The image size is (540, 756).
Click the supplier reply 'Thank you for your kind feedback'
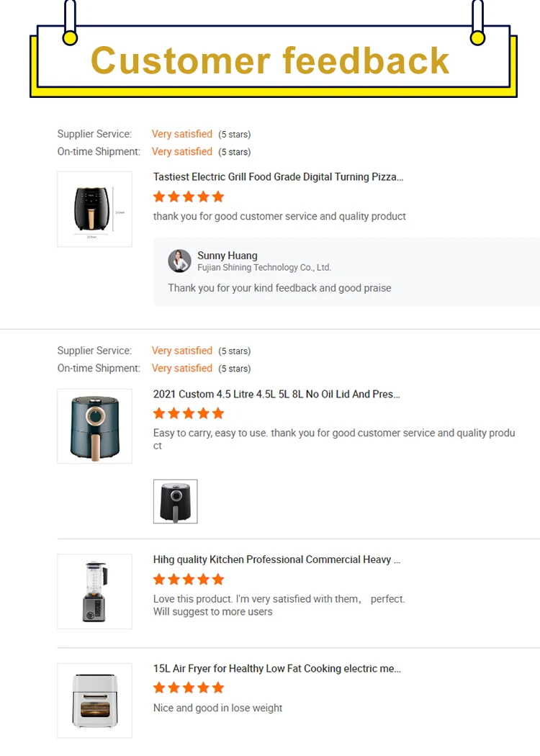pyautogui.click(x=279, y=288)
